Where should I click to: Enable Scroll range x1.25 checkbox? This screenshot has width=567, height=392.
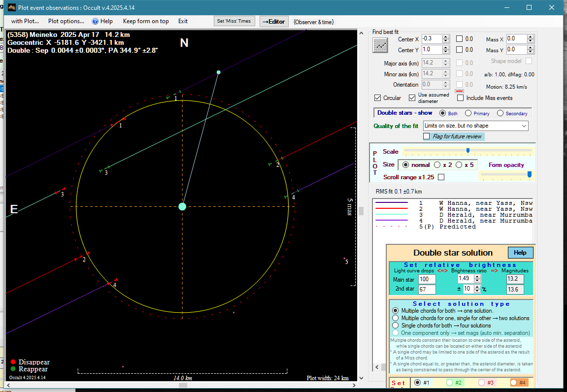(441, 177)
